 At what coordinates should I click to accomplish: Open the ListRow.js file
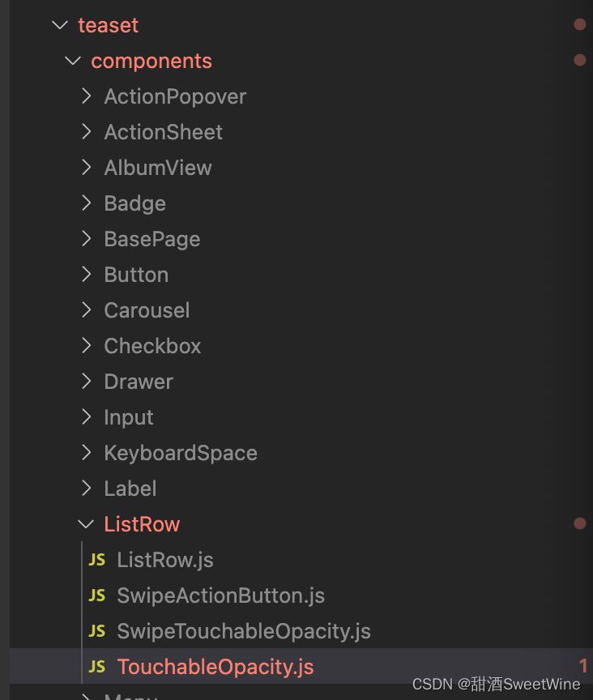pos(165,560)
